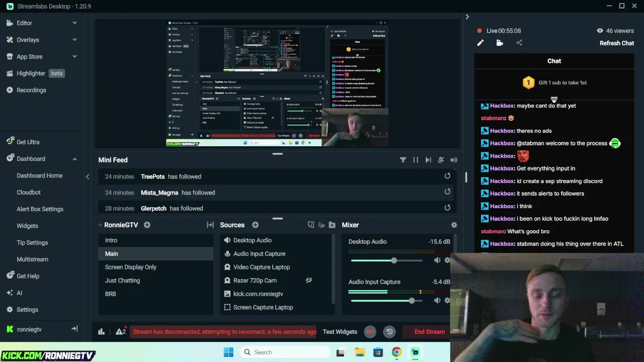
Task: Pause the Mini Feed alert queue
Action: coord(416,160)
